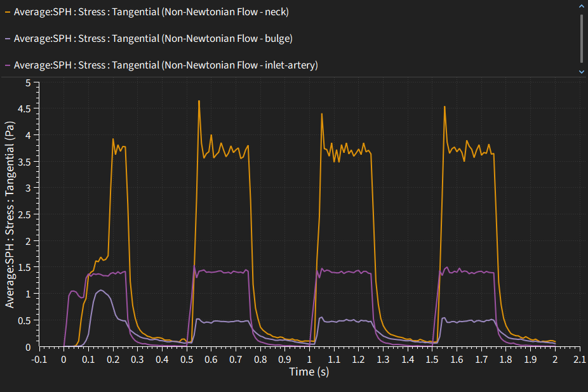Screen dimensions: 588x392
Task: Click the Time (s) axis title
Action: click(x=309, y=372)
